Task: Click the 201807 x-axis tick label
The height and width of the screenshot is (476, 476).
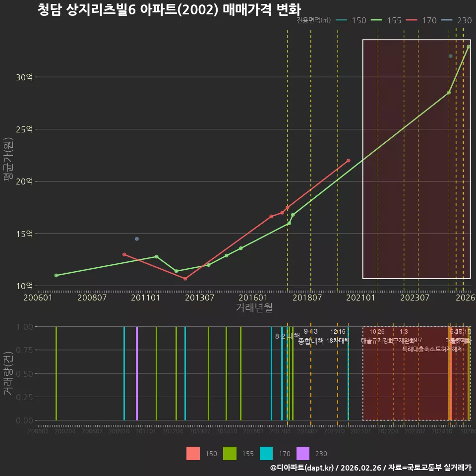Action: [x=307, y=297]
